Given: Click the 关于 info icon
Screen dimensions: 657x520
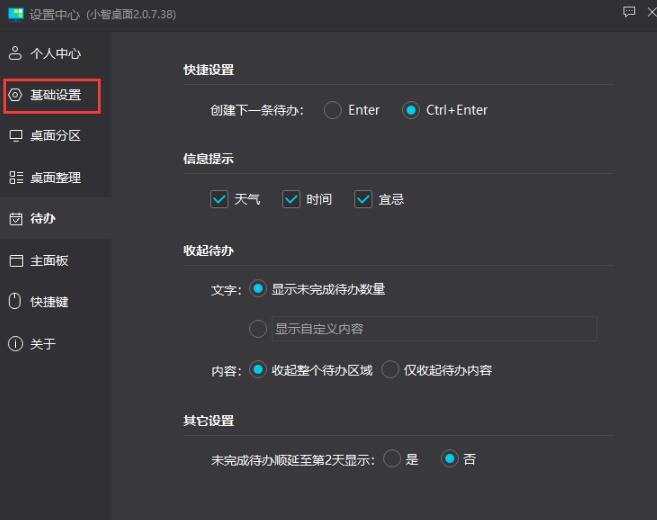Looking at the screenshot, I should (x=16, y=344).
